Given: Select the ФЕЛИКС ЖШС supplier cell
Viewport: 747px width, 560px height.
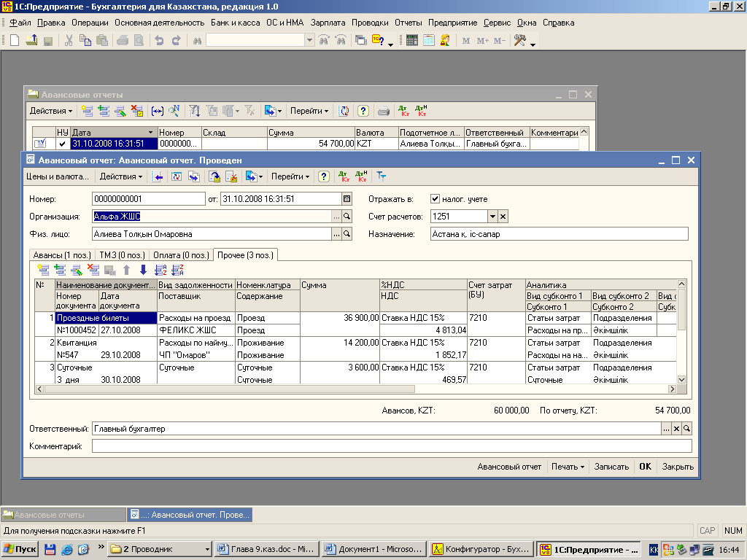Looking at the screenshot, I should click(196, 330).
